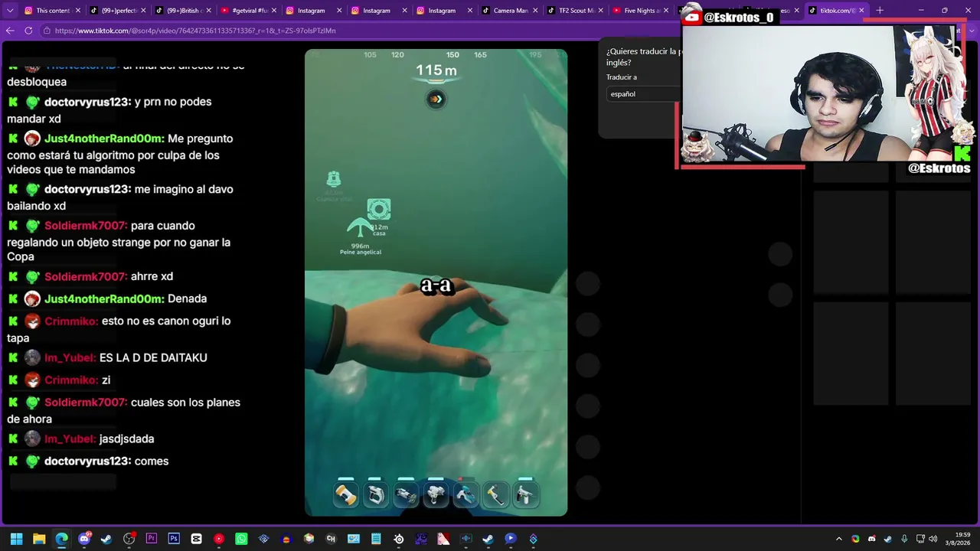Image resolution: width=980 pixels, height=551 pixels.
Task: Click username Im_Yubel on 'jasdjsdada' message
Action: [70, 439]
